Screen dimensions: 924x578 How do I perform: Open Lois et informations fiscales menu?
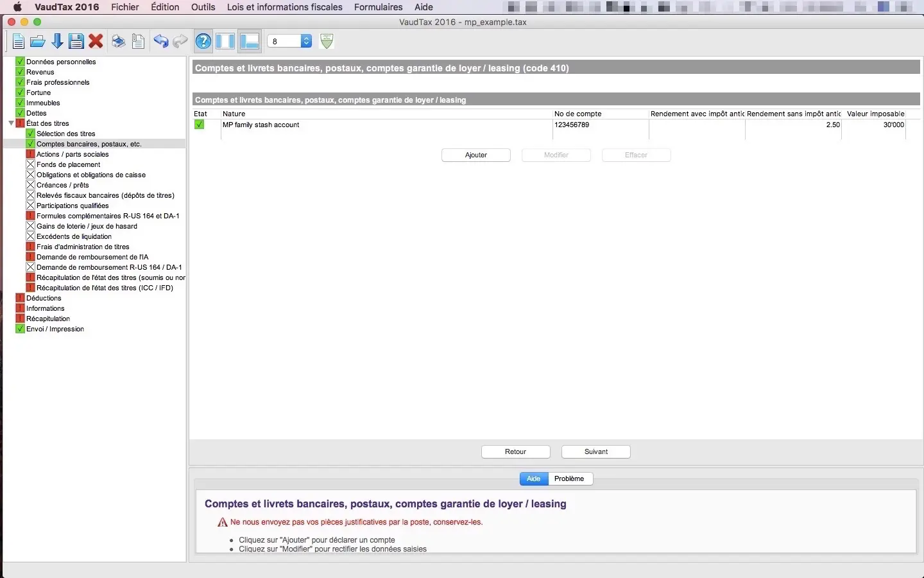click(x=285, y=7)
